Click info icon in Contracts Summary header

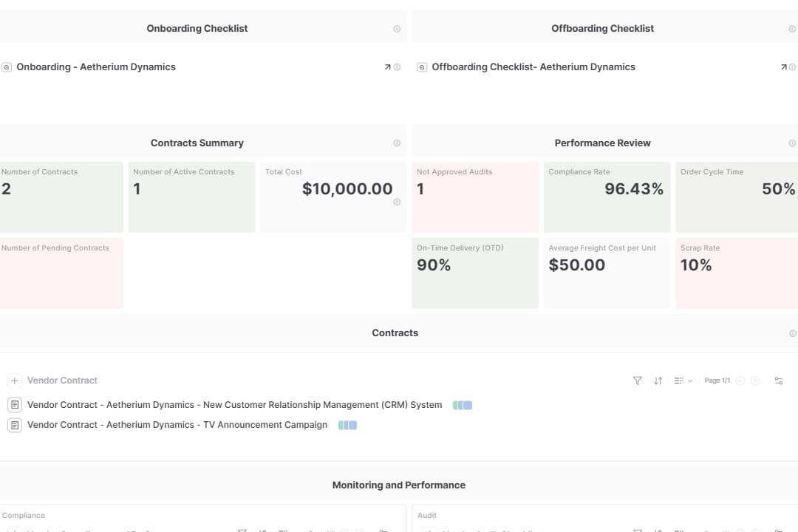397,143
